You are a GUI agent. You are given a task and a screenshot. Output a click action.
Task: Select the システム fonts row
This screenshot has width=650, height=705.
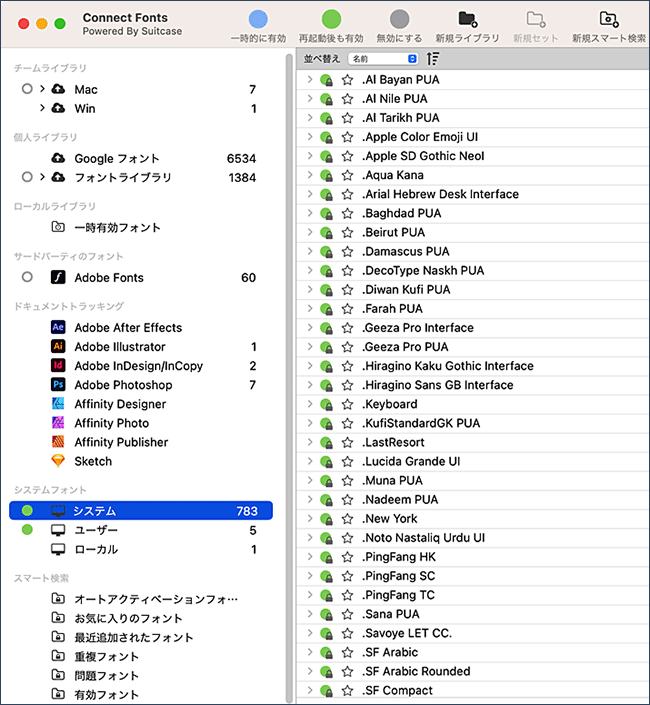coord(141,511)
